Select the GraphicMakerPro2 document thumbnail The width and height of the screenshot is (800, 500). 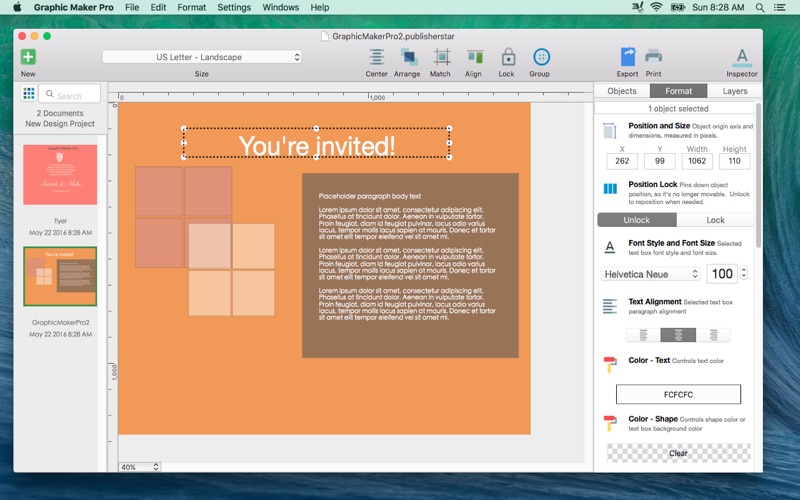coord(60,276)
